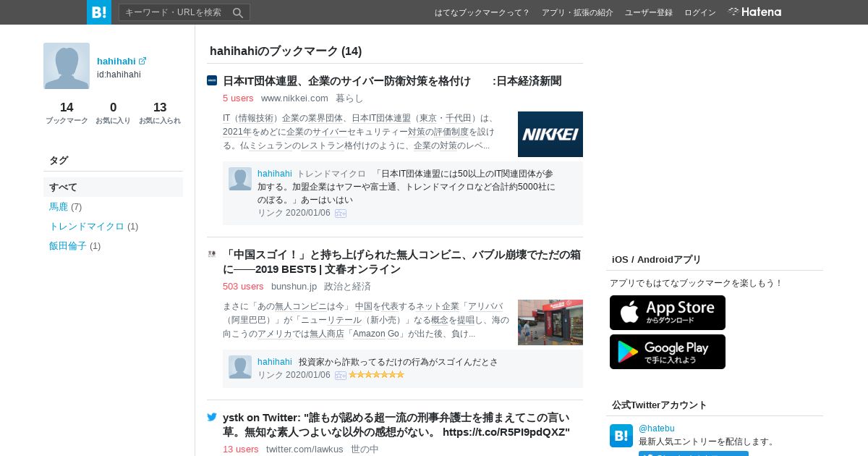Click the 503 users count link
Viewport: 868px width, 456px height.
243,286
